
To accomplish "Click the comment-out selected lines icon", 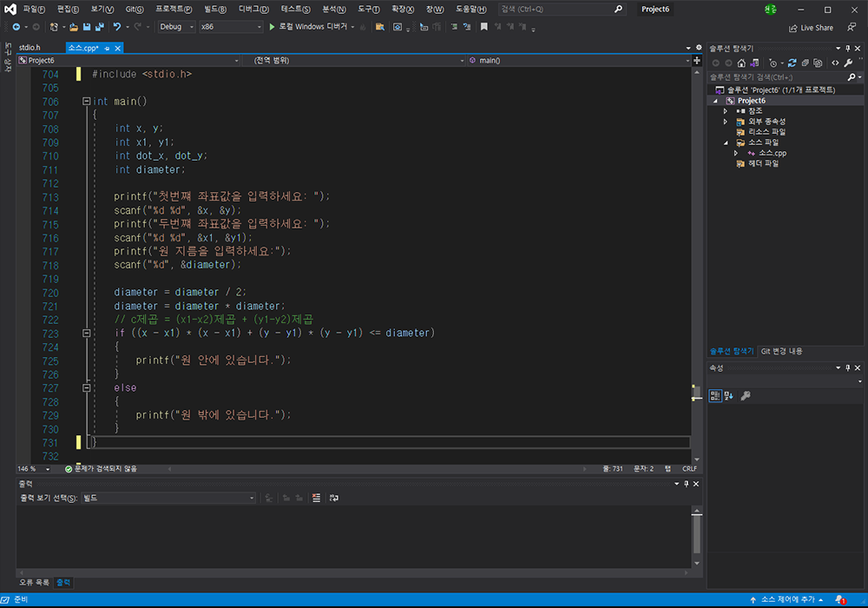I will (x=454, y=27).
